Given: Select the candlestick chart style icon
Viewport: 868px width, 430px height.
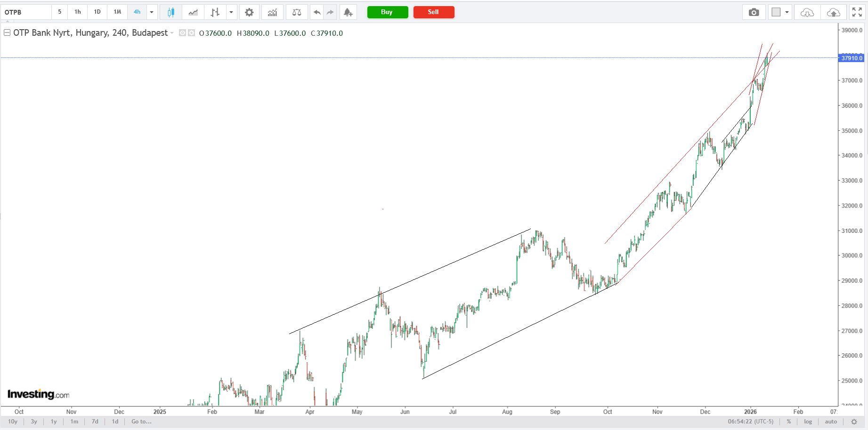Looking at the screenshot, I should coord(171,12).
